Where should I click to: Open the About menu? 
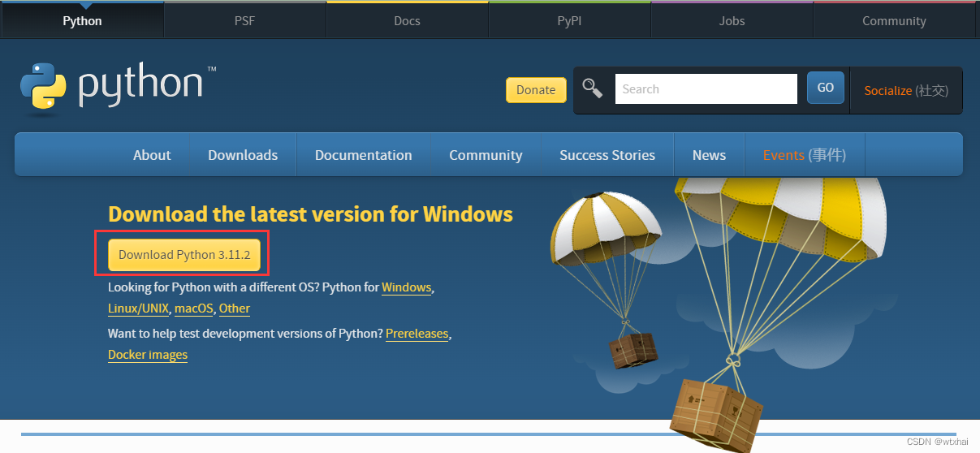point(152,155)
